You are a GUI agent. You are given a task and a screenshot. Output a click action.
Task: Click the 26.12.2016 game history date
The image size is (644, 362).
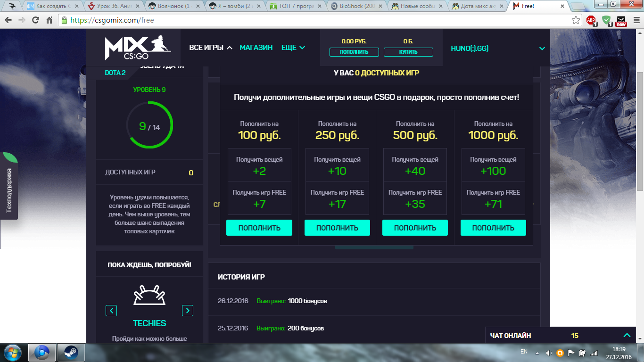click(233, 301)
